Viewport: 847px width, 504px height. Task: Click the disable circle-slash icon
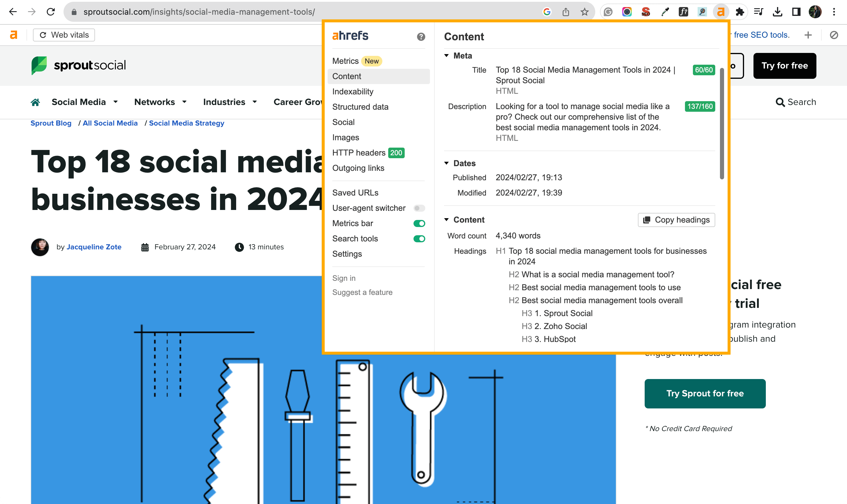click(834, 35)
